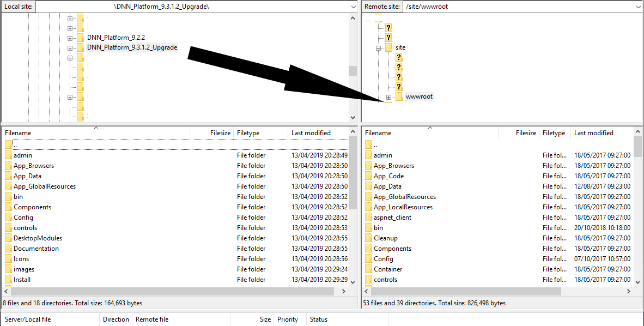This screenshot has height=326, width=644.
Task: Click the remote App_Data folder icon
Action: 368,186
